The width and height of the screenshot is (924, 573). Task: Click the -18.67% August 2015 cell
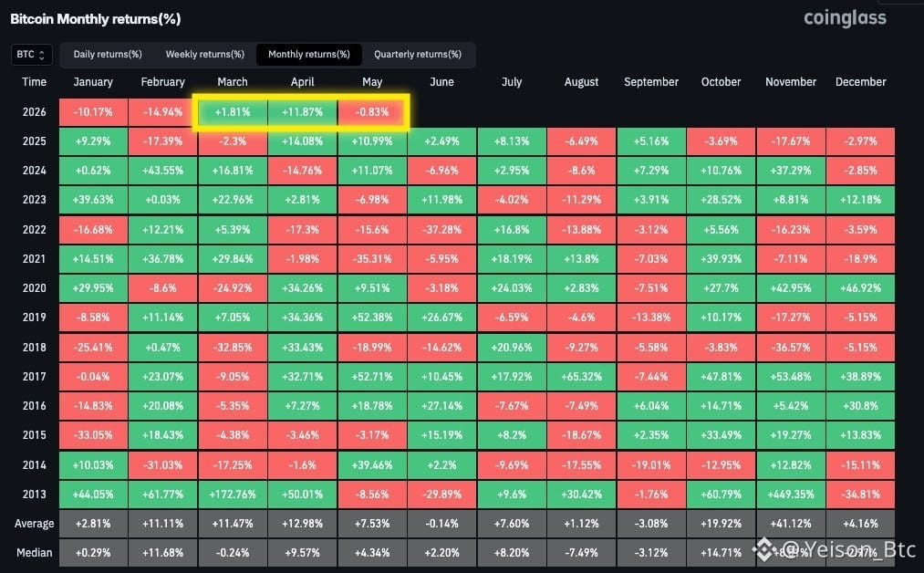581,435
